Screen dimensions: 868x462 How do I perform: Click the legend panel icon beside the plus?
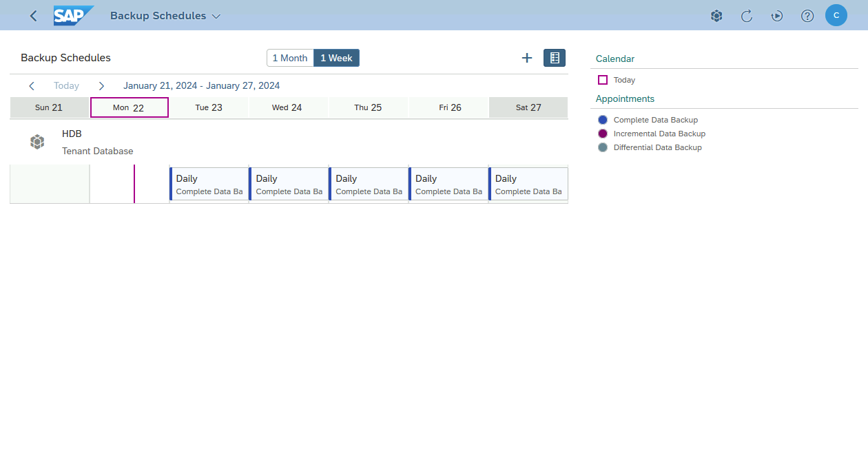554,58
